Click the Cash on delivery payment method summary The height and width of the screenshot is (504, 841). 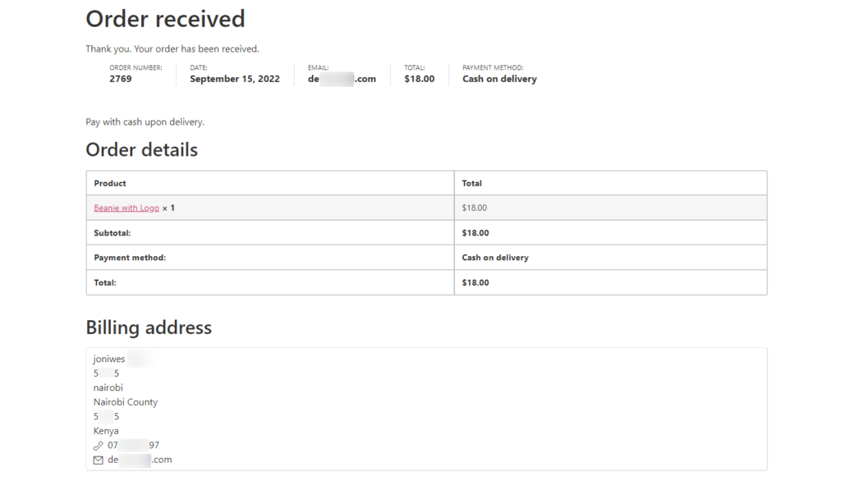point(499,79)
